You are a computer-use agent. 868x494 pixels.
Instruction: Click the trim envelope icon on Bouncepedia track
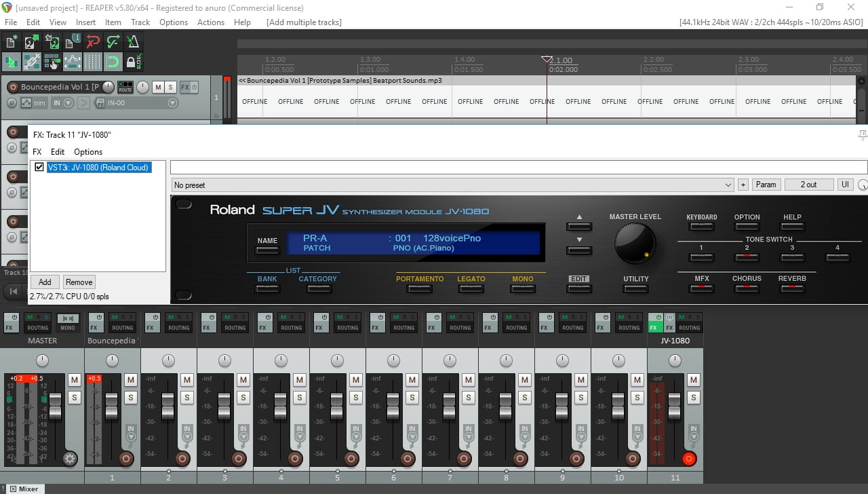(26, 103)
